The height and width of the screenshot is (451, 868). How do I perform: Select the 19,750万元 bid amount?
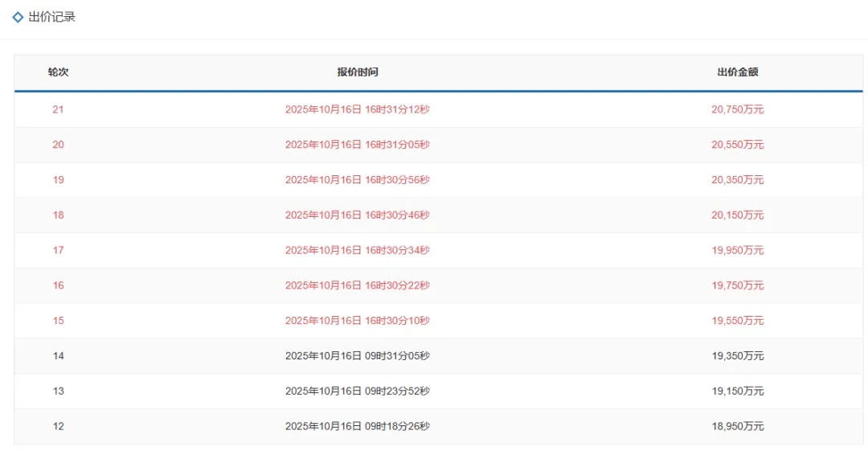click(x=737, y=285)
